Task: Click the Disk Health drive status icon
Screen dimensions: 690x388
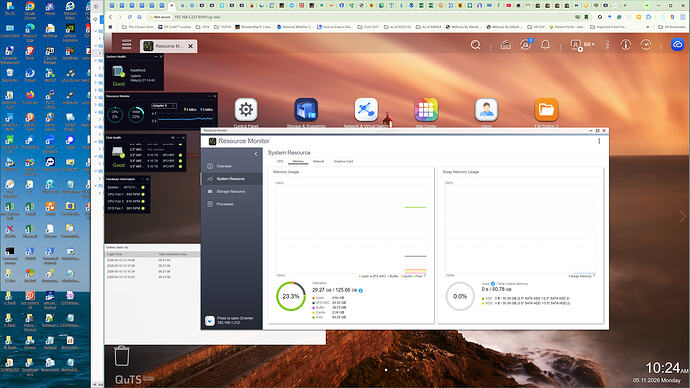Action: [x=118, y=153]
